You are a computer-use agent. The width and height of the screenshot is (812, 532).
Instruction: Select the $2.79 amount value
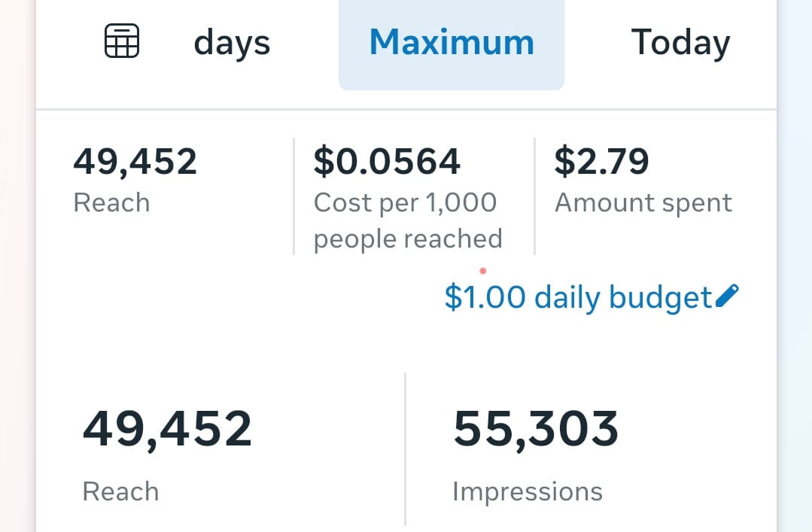[601, 162]
